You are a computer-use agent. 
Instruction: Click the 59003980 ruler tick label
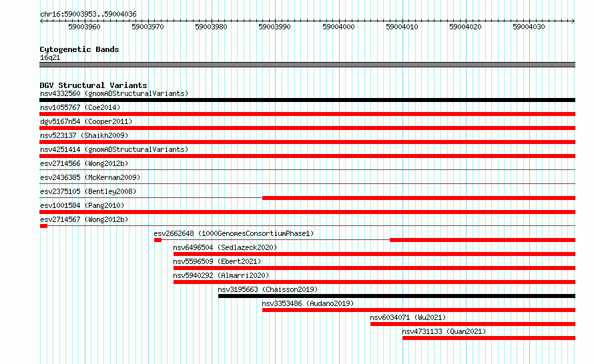211,27
